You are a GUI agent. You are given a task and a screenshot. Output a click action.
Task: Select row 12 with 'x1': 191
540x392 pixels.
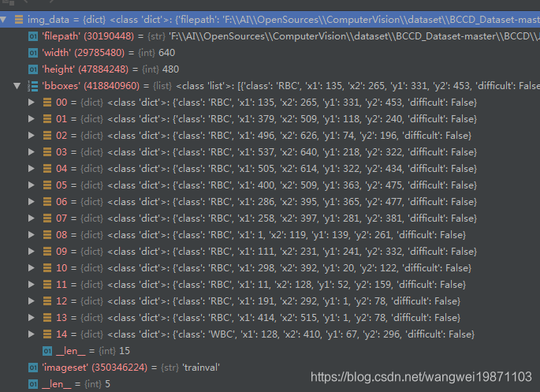click(x=270, y=301)
